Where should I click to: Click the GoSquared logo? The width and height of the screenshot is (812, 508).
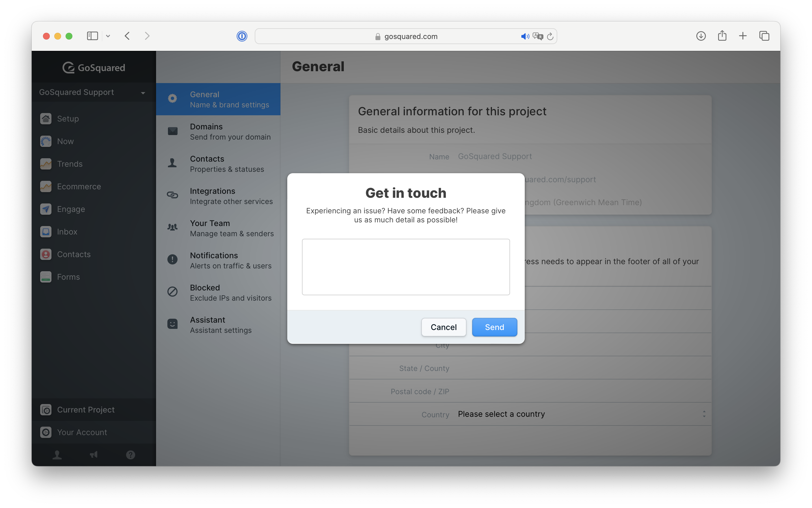pos(94,68)
